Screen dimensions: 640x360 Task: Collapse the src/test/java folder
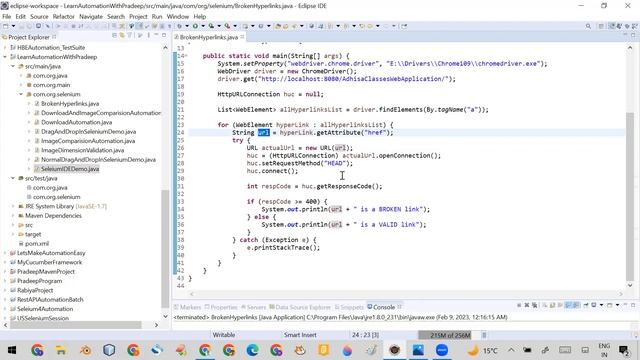pyautogui.click(x=13, y=178)
